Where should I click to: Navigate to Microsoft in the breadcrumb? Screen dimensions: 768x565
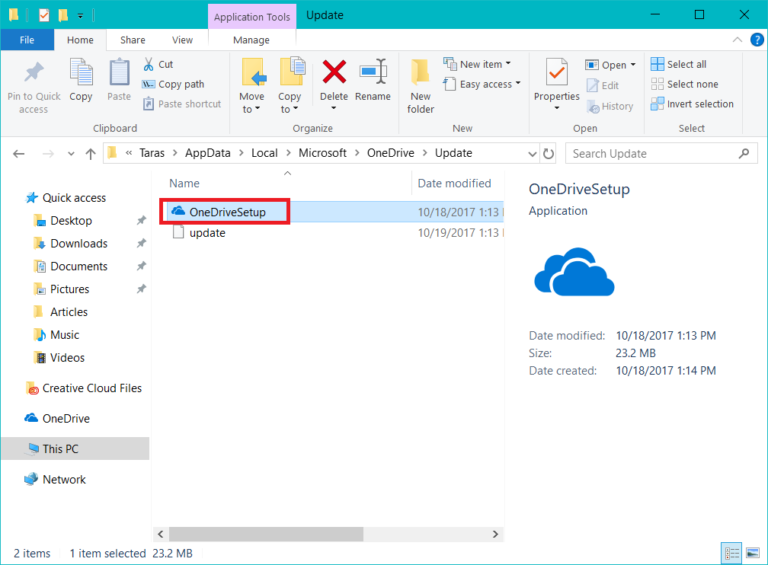pyautogui.click(x=322, y=153)
